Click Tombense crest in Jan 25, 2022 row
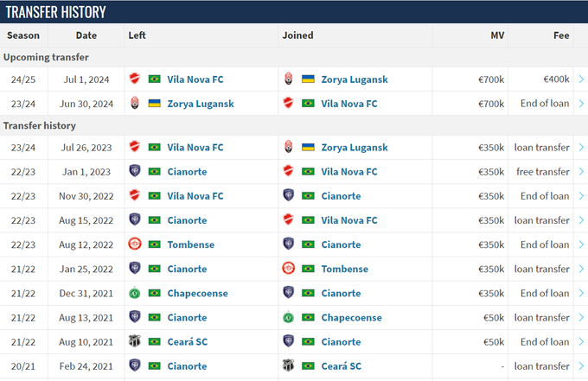The height and width of the screenshot is (381, 588). click(289, 269)
